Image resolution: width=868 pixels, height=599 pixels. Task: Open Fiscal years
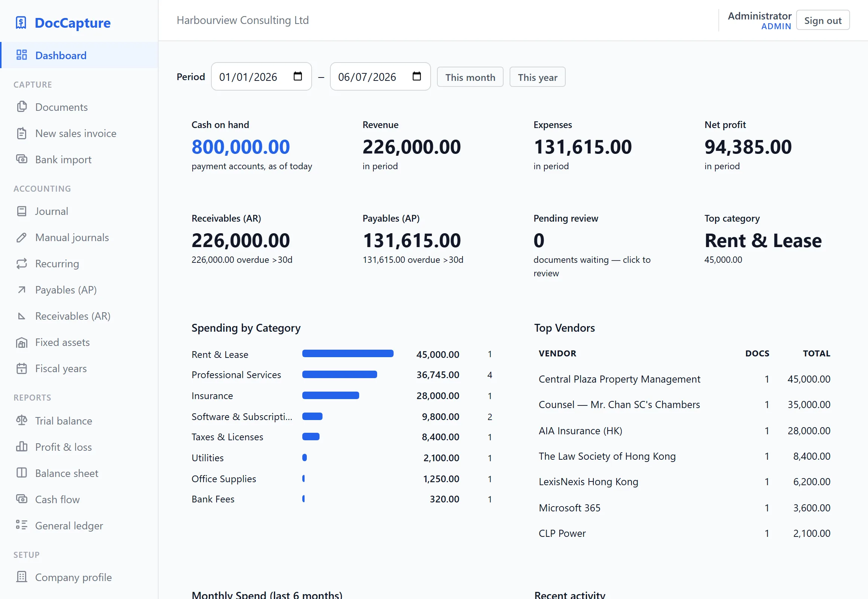[79, 369]
